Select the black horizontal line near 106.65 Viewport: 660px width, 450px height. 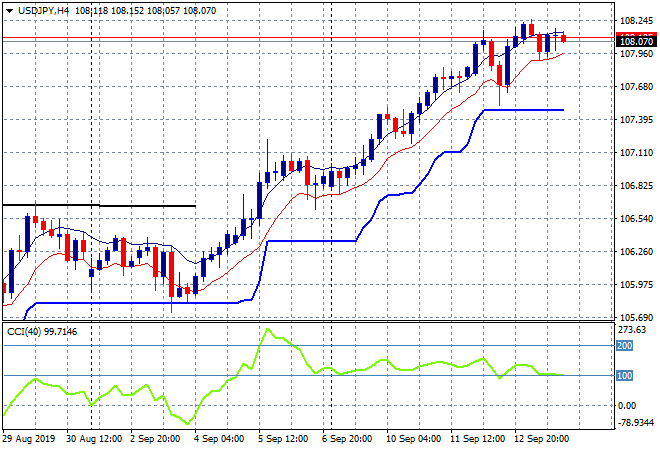99,205
